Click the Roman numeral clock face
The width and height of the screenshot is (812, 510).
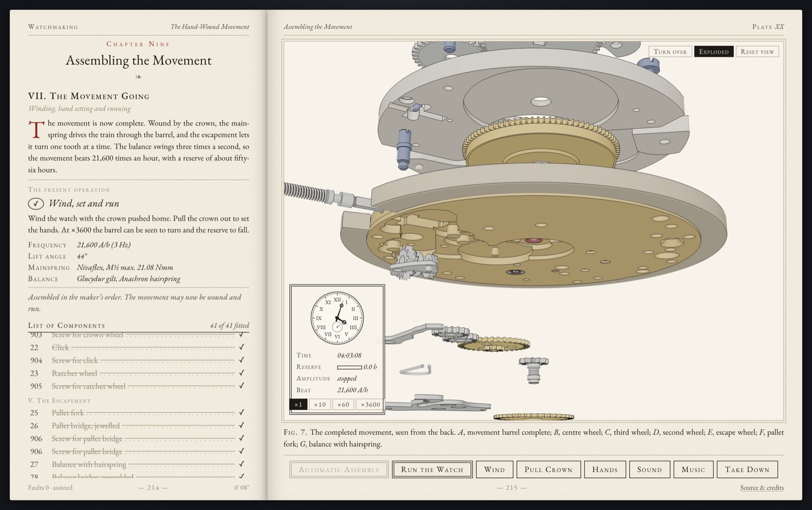click(x=337, y=318)
